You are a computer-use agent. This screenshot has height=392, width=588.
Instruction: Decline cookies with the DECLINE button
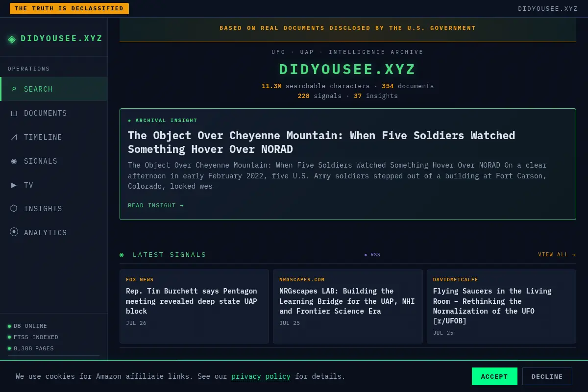coord(547,376)
